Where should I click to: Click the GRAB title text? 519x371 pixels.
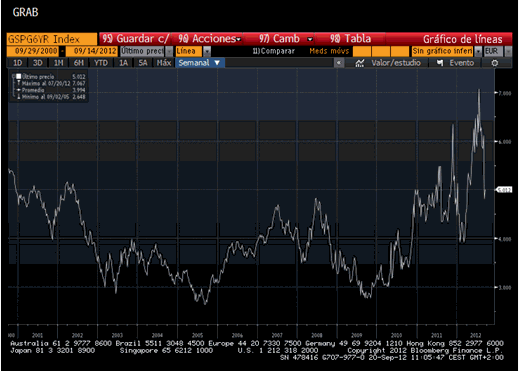coord(26,12)
